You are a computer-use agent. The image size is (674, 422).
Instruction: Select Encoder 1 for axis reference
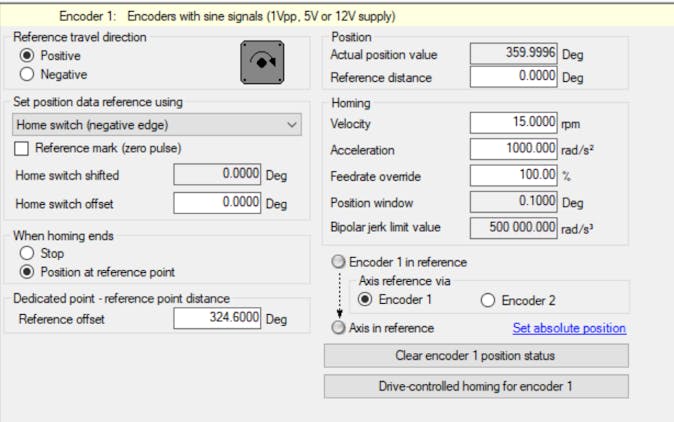click(366, 299)
